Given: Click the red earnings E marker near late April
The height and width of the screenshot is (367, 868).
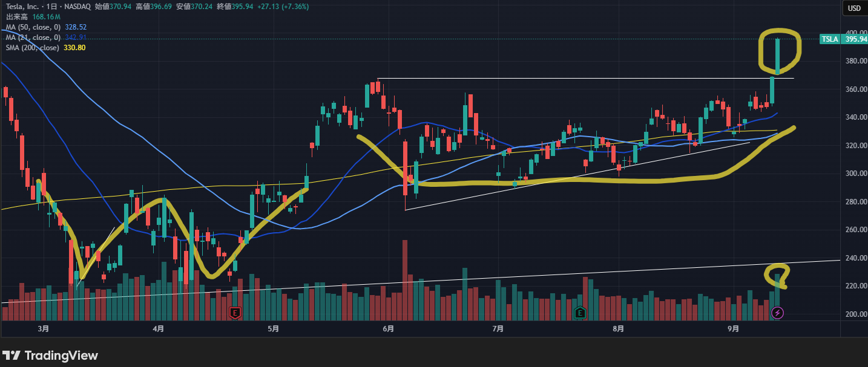Looking at the screenshot, I should 235,313.
